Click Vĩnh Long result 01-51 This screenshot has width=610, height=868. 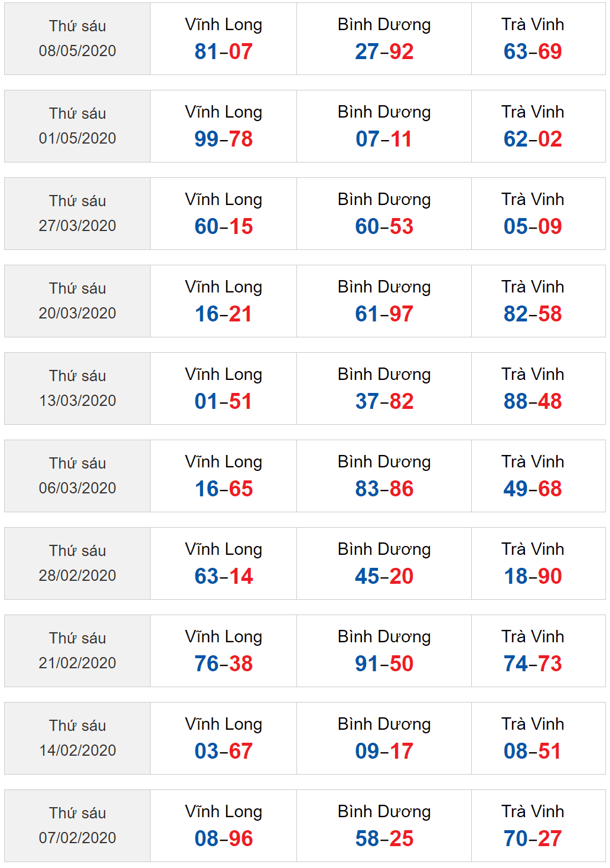point(224,401)
